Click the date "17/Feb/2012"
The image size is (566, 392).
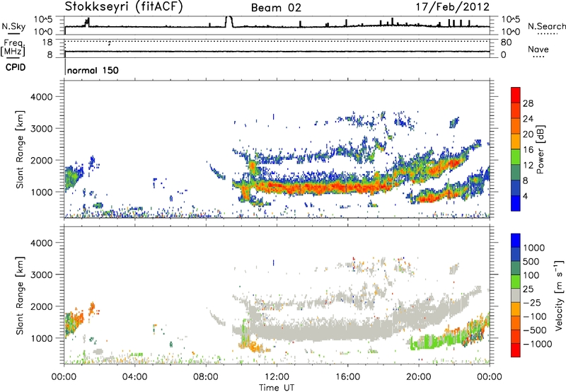click(x=453, y=6)
